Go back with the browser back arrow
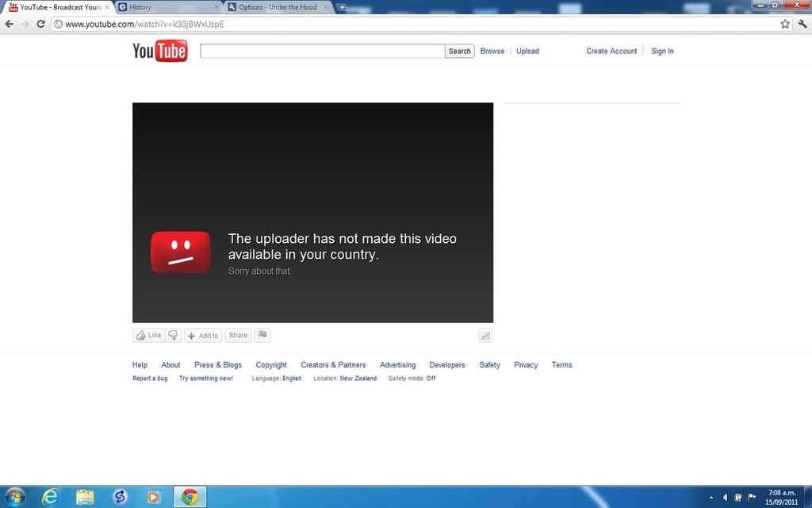 coord(9,24)
